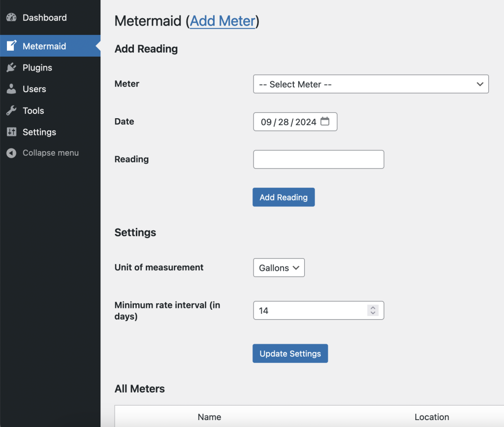This screenshot has height=427, width=504.
Task: Click the Settings section heading
Action: (x=135, y=232)
